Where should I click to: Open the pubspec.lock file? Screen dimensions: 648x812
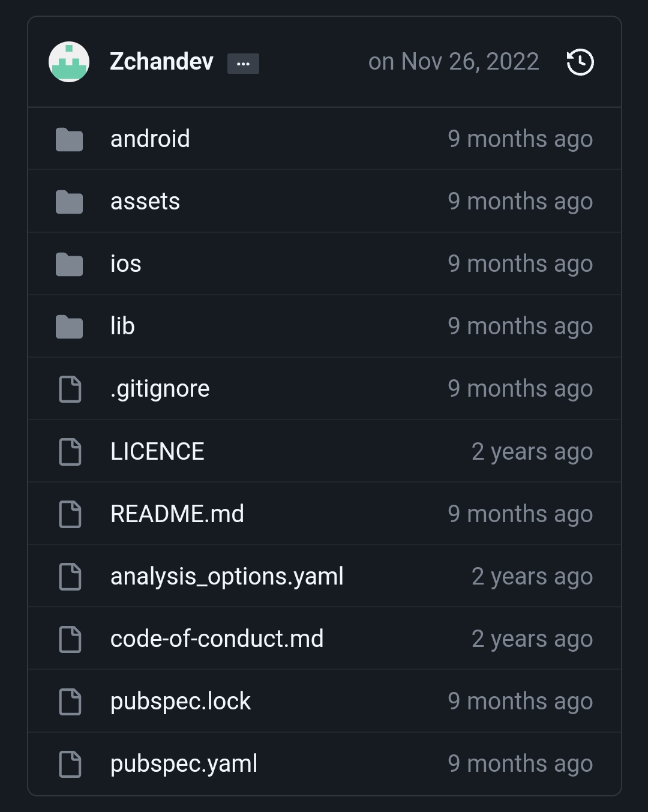(x=180, y=702)
